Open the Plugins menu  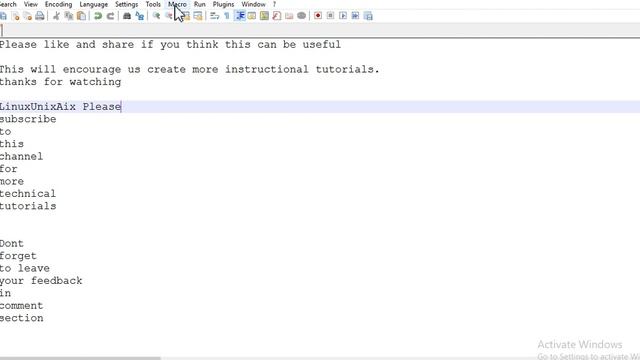point(223,4)
